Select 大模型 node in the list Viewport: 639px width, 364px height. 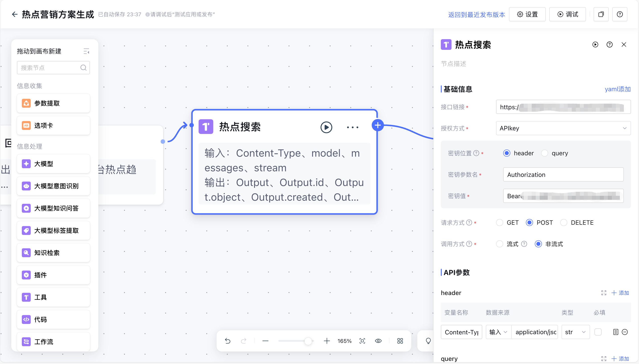[53, 164]
